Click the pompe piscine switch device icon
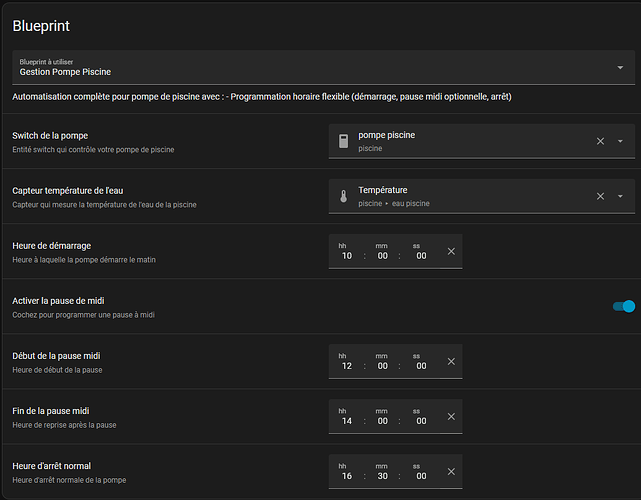The width and height of the screenshot is (641, 500). [343, 141]
